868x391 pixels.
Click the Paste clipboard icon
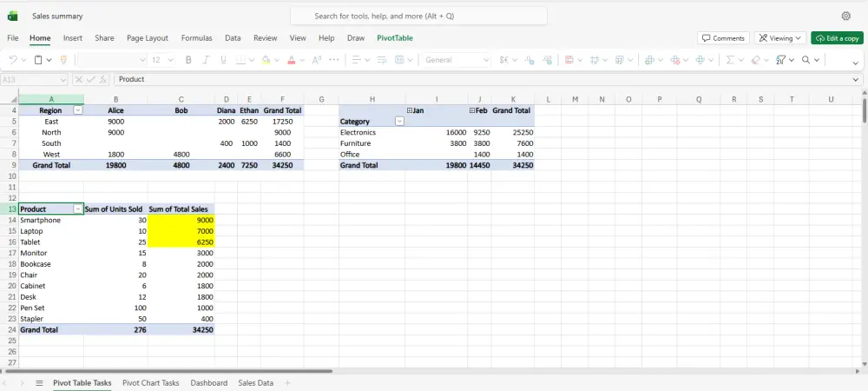38,60
